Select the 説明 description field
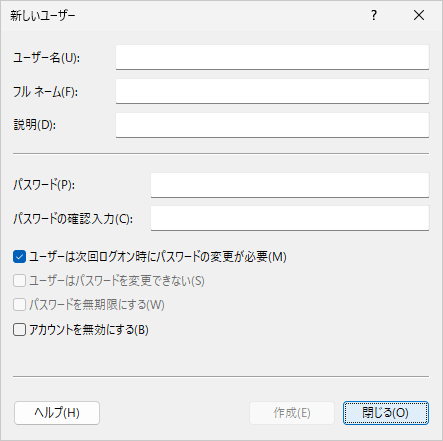Viewport: 443px width, 441px height. click(x=272, y=125)
